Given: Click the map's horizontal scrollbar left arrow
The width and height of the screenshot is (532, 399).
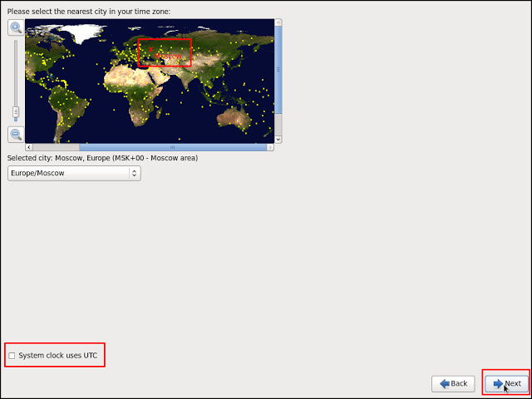Looking at the screenshot, I should [29, 147].
